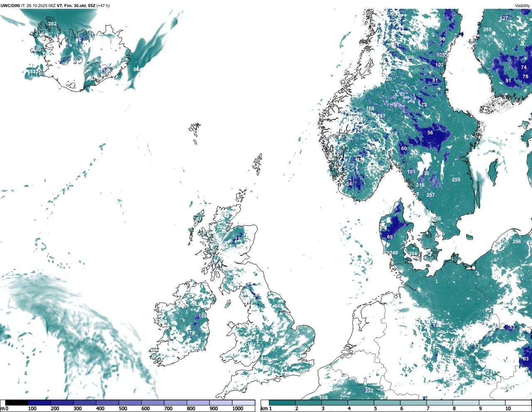Select the initial time '28.10.2025 06Z'
Viewport: 532px width, 412px height.
tap(41, 5)
